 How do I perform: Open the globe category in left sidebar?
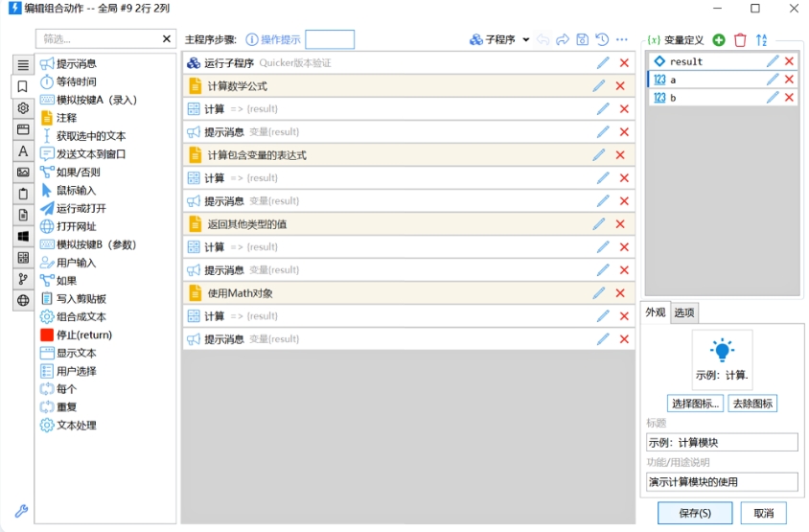point(23,300)
